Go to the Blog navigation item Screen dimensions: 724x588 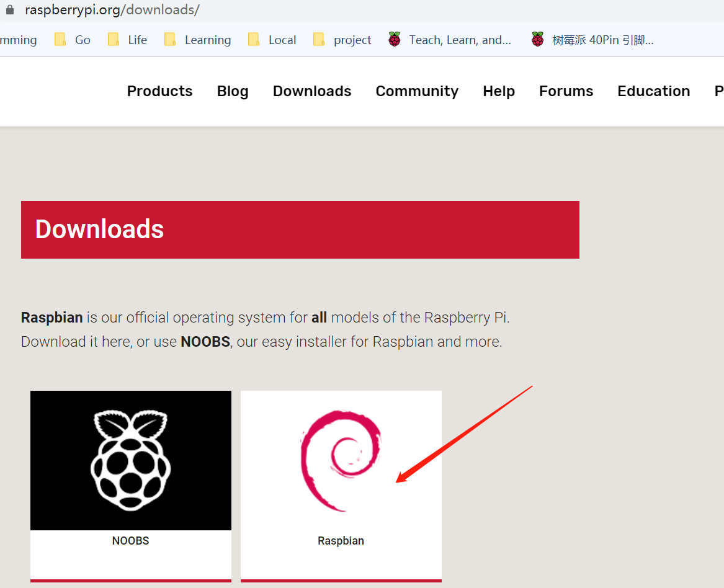[233, 91]
